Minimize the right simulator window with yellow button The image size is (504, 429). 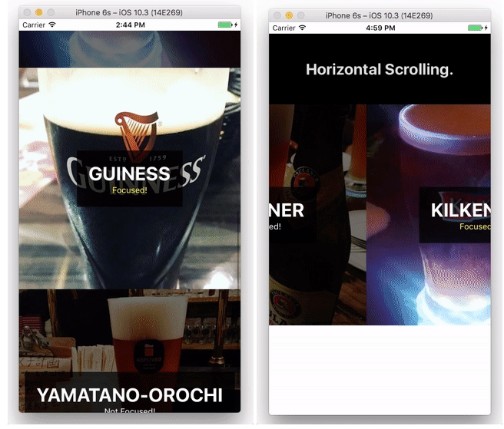point(289,15)
